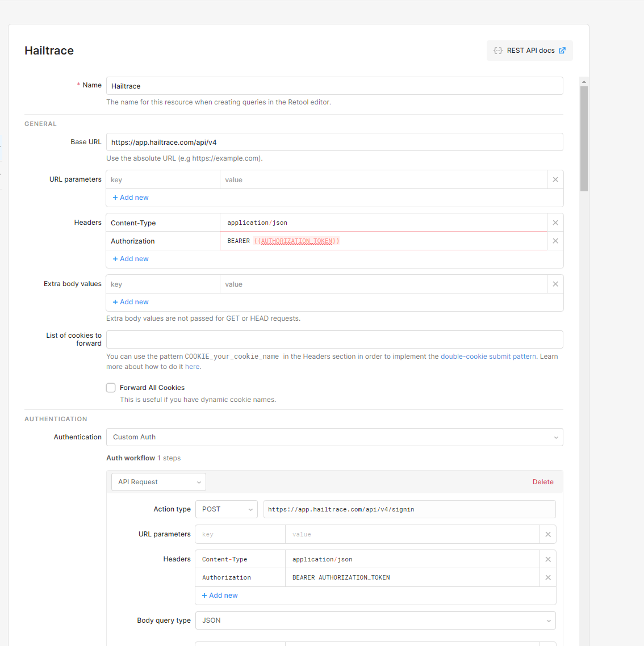Open the Body query type JSON dropdown

click(375, 620)
